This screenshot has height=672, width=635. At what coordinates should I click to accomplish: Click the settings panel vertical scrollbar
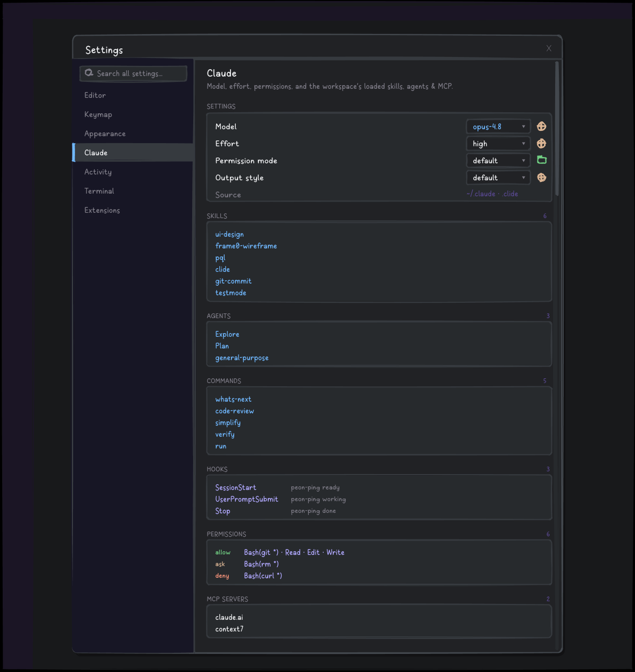(x=557, y=129)
